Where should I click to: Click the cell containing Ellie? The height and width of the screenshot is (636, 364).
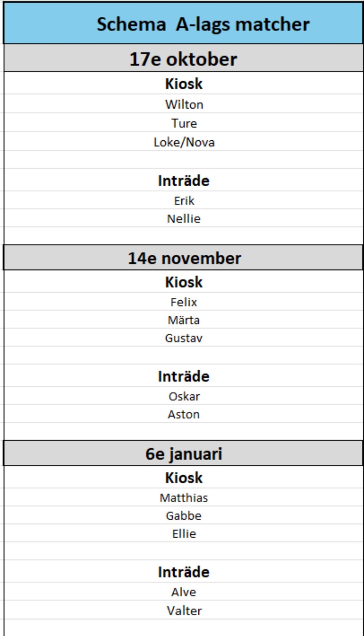(x=184, y=534)
